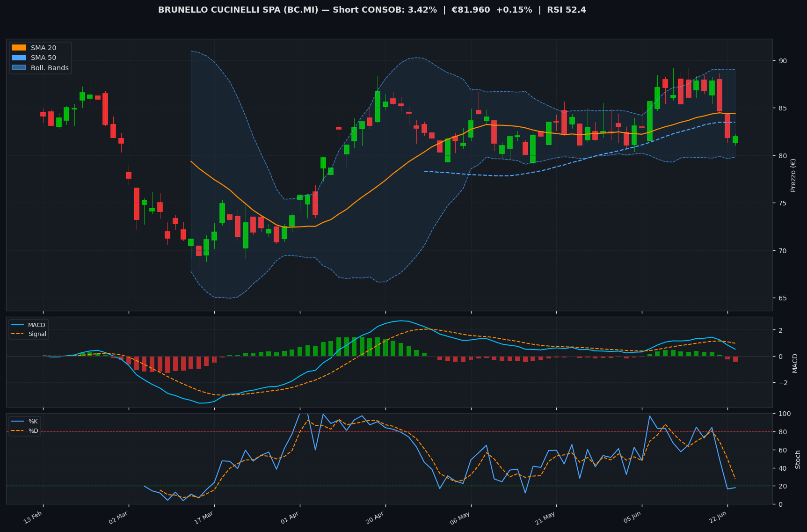Click the "RSI 52.4" reading in title
This screenshot has height=532, width=807.
(x=566, y=10)
